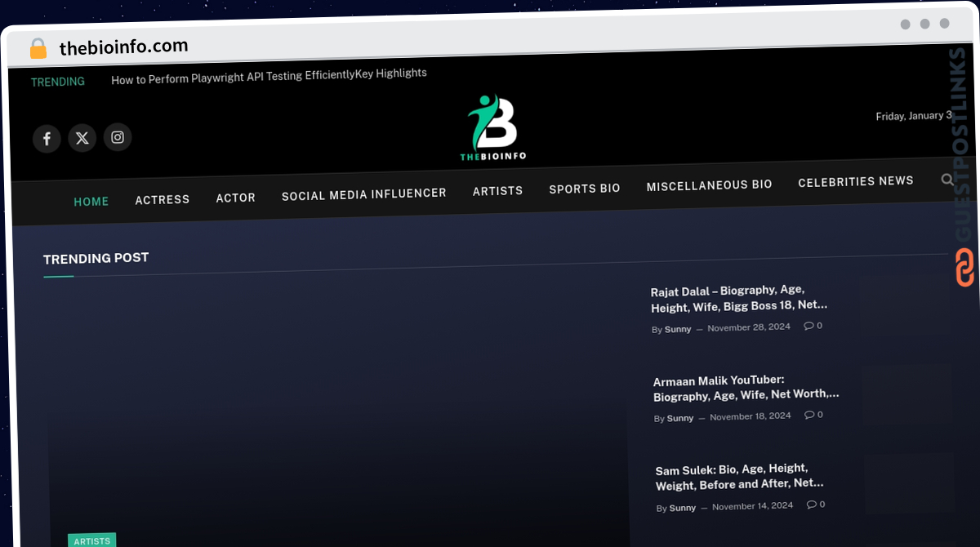Click the November 18, 2024 date
Screen dimensions: 980x547
click(x=751, y=416)
